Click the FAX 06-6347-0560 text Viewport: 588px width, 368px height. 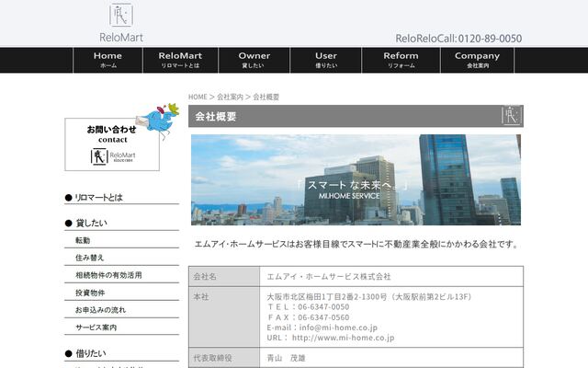pos(309,317)
